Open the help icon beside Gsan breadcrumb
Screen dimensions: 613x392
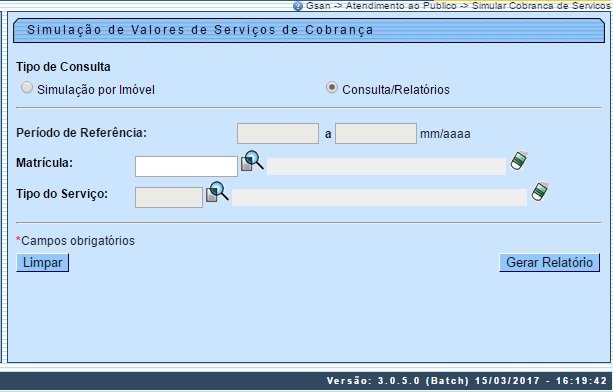coord(298,6)
